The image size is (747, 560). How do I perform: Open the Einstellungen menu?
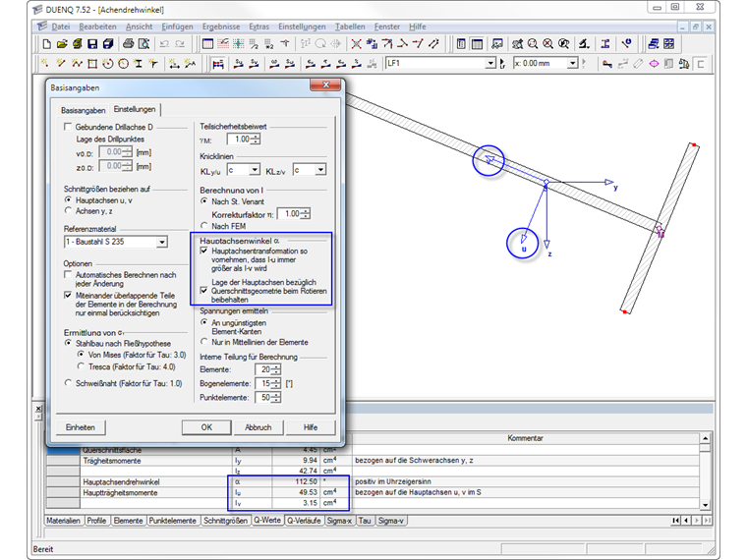click(x=302, y=27)
